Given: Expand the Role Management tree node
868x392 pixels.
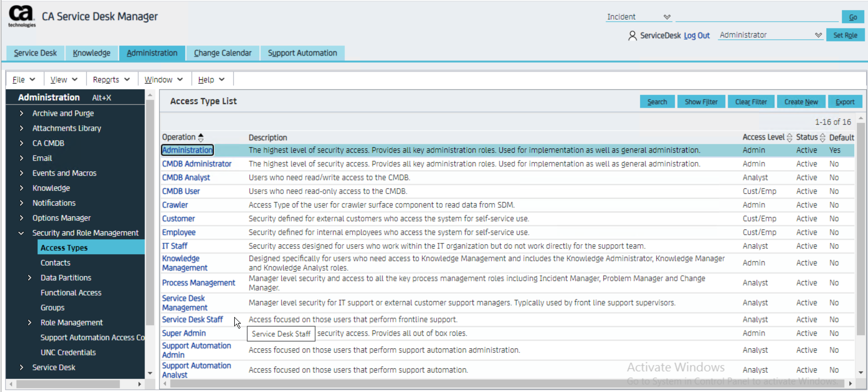Looking at the screenshot, I should (30, 323).
